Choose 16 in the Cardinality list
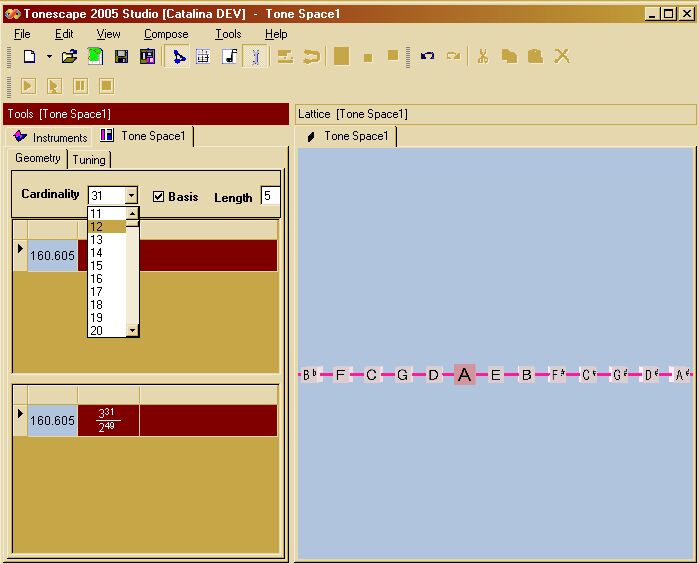Screen dimensions: 699x564 pos(107,278)
